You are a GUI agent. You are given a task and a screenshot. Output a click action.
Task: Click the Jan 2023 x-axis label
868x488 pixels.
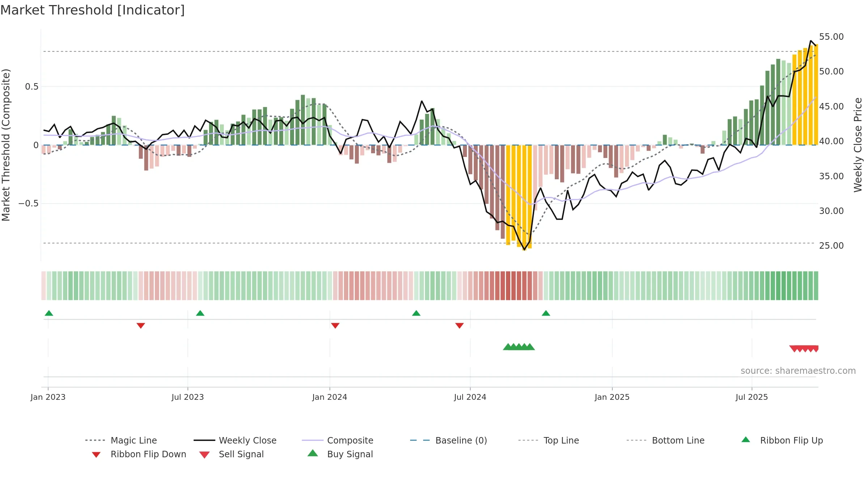(x=48, y=397)
